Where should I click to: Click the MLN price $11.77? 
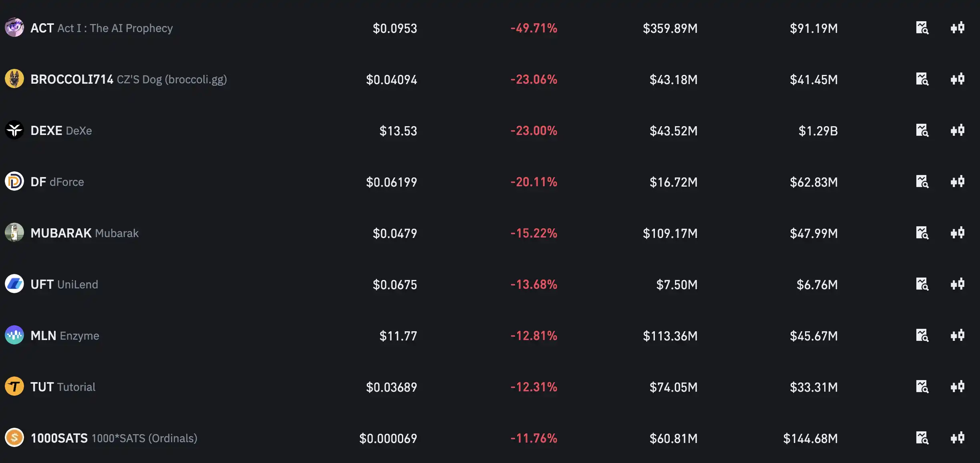(x=398, y=336)
